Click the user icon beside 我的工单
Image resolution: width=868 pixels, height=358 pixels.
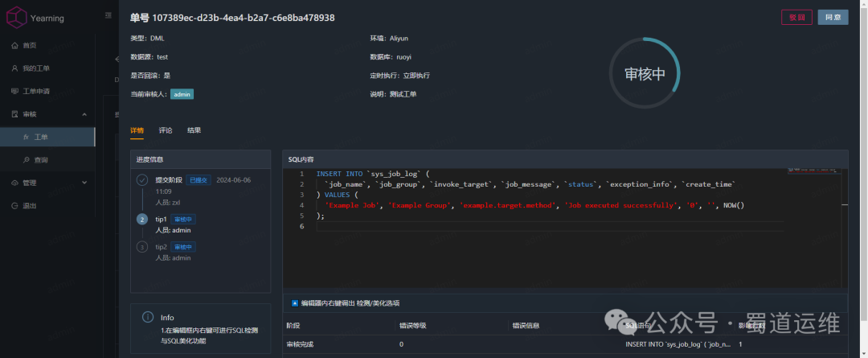15,68
